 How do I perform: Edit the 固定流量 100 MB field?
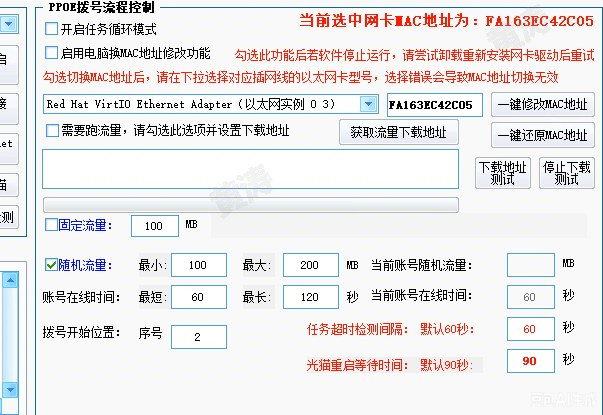point(155,226)
